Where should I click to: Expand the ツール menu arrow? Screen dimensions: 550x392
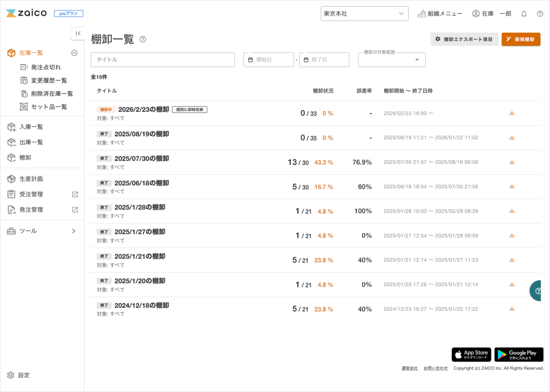click(x=73, y=231)
